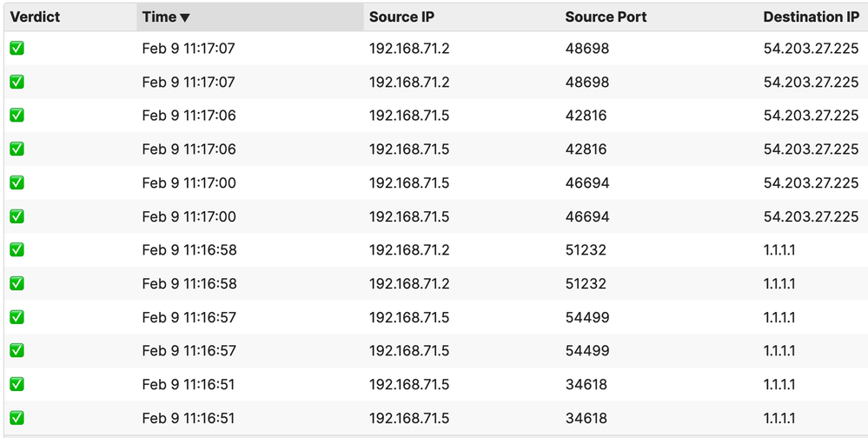The height and width of the screenshot is (438, 868).
Task: Click source port 34618 in the bottom row
Action: pyautogui.click(x=586, y=418)
